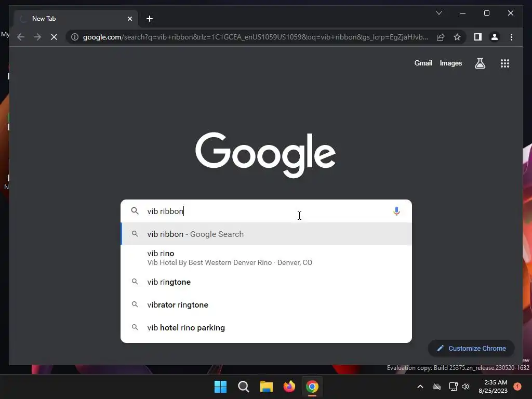Select the New Tab tab
The width and height of the screenshot is (532, 399).
click(76, 19)
